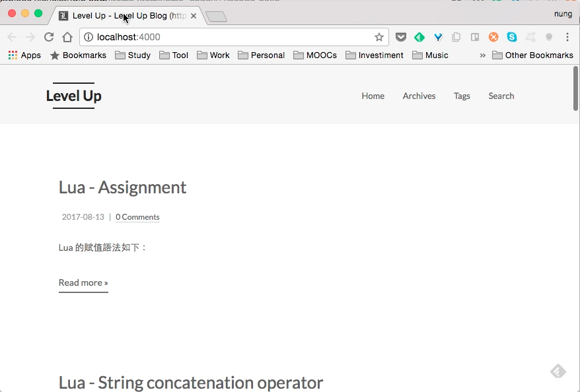580x392 pixels.
Task: Select the Level Up Blog tab
Action: (127, 16)
